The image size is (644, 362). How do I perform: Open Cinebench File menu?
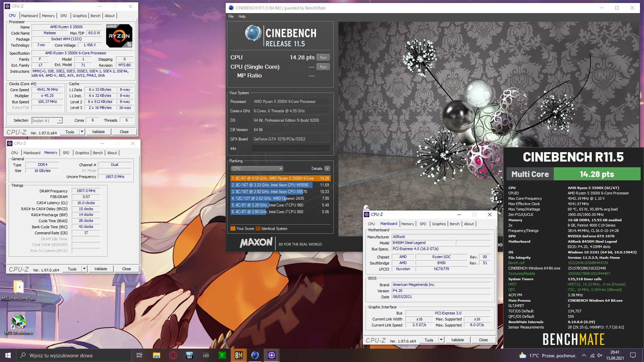231,16
